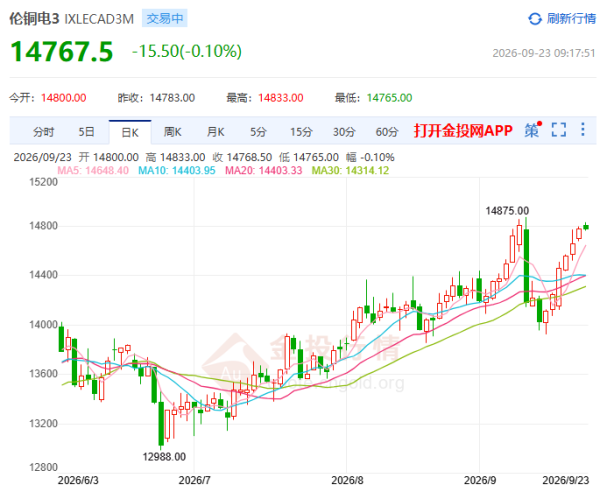
Task: Click the 策 strategy icon with red dot
Action: pos(533,130)
